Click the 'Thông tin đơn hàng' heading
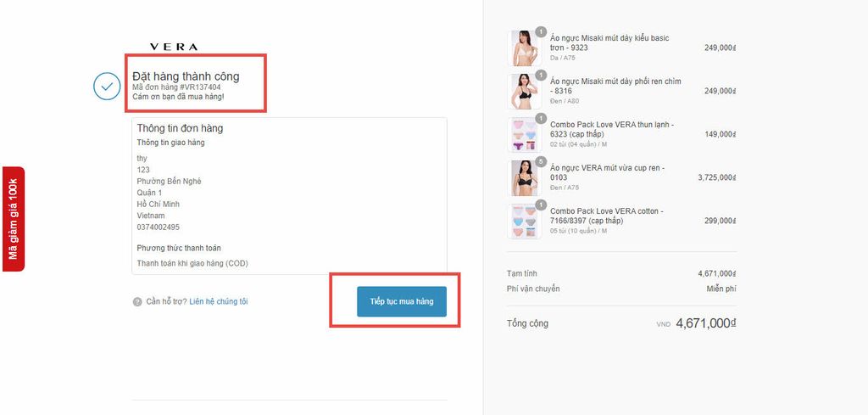 [180, 128]
